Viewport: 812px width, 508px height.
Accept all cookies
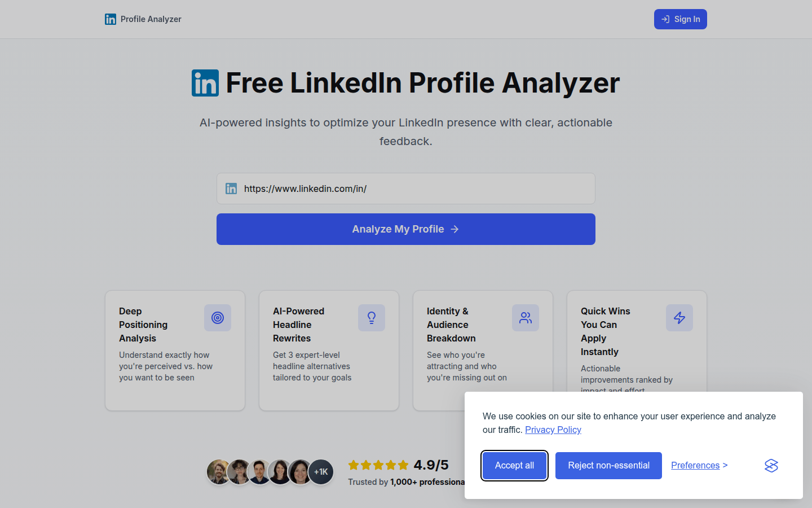pyautogui.click(x=514, y=466)
